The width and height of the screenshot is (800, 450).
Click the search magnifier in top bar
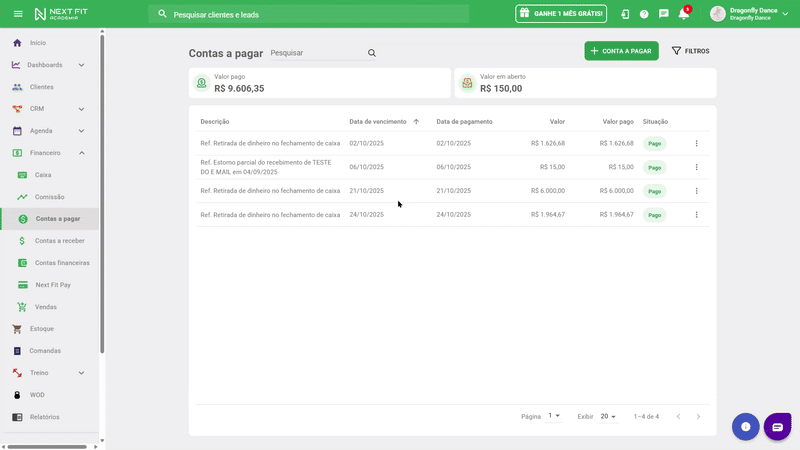pos(162,14)
